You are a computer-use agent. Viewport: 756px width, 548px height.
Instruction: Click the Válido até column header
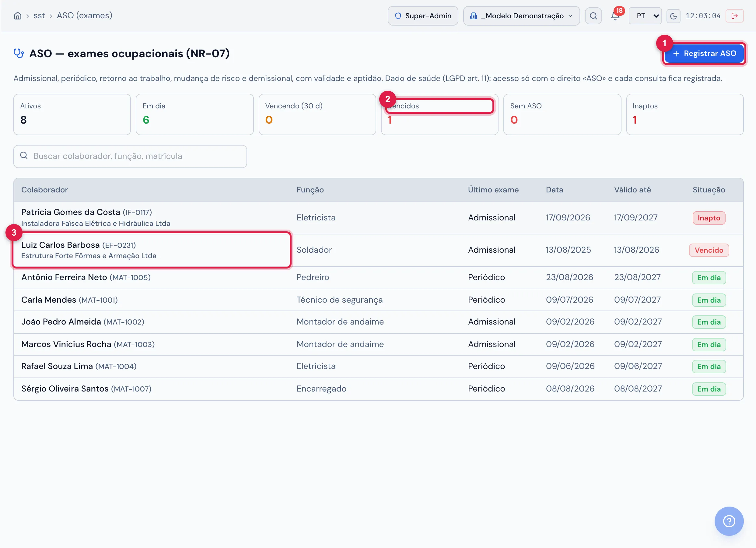coord(632,190)
